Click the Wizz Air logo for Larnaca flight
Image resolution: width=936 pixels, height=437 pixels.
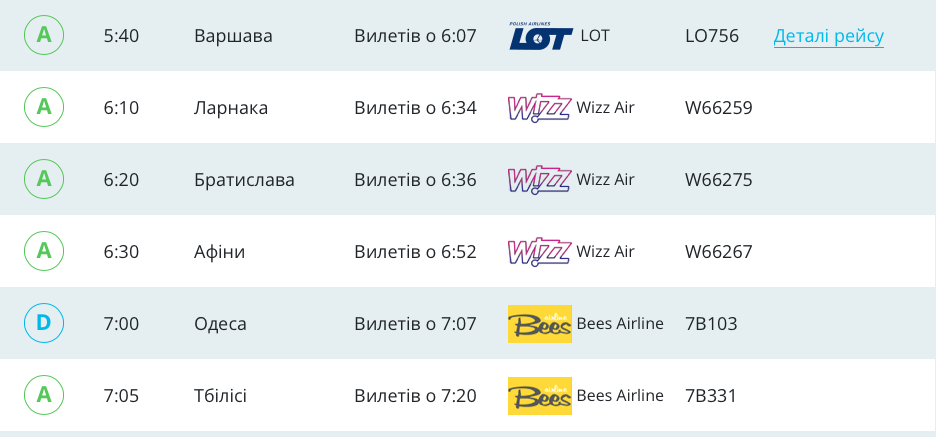click(x=539, y=108)
